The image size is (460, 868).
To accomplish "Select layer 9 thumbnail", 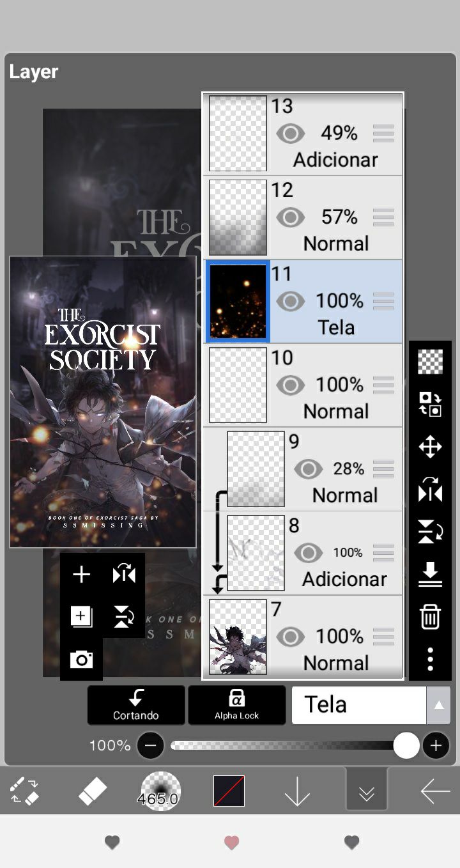I will pyautogui.click(x=256, y=469).
